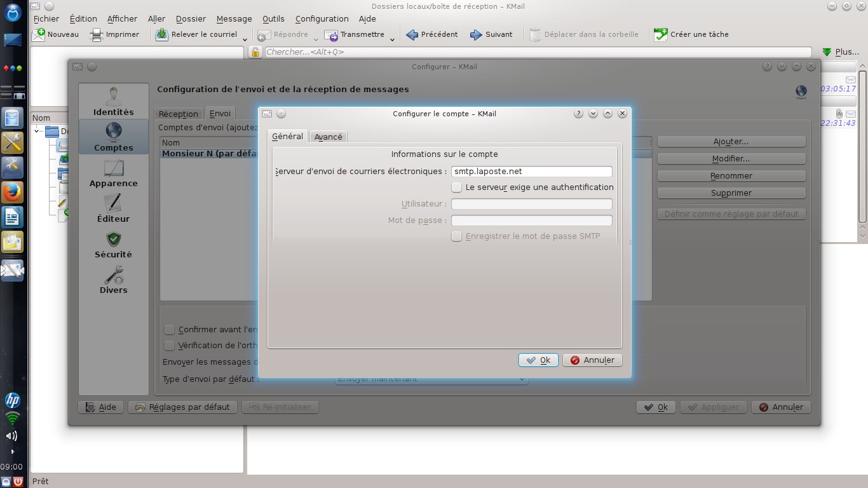This screenshot has height=488, width=868.
Task: Open 'Type d'envoi par défaut' combo box
Action: pyautogui.click(x=431, y=378)
